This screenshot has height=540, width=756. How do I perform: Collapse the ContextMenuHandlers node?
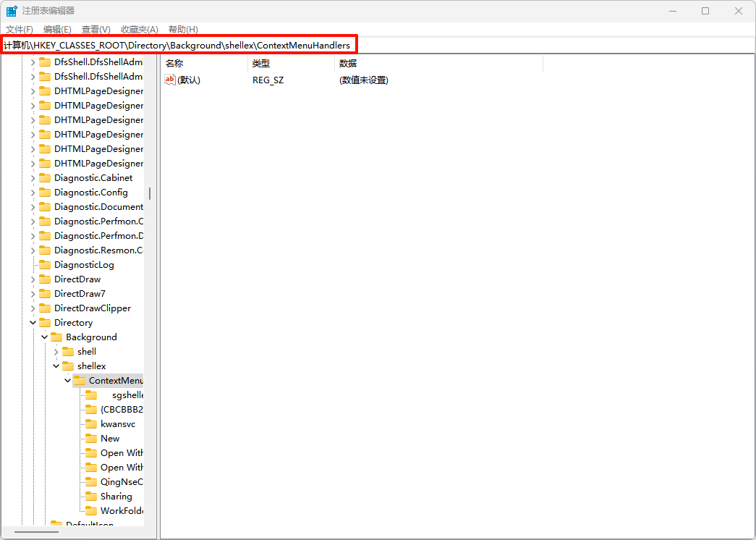pyautogui.click(x=67, y=381)
